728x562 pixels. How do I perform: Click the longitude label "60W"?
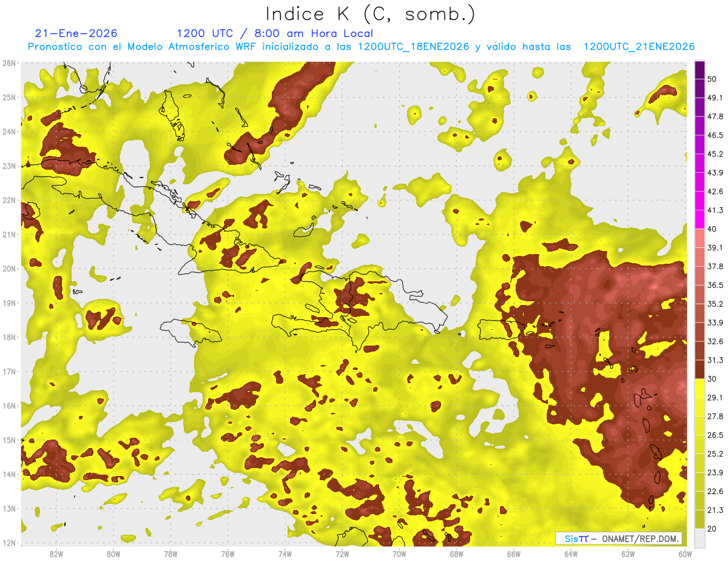685,554
